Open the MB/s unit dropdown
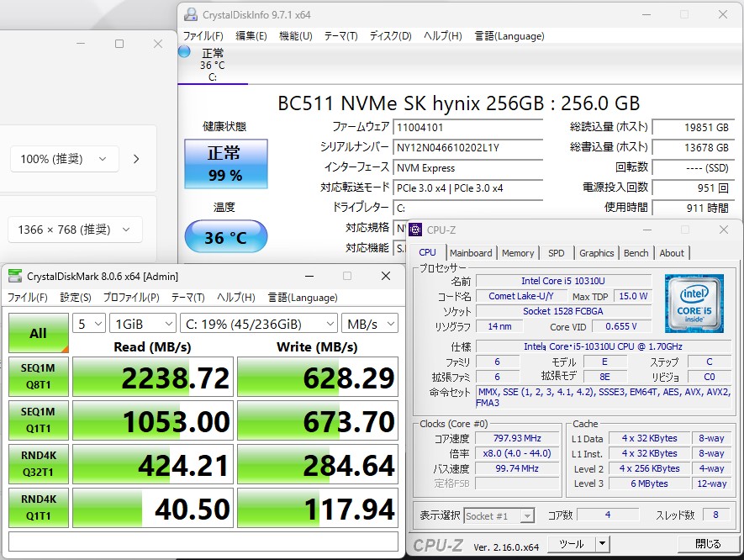 point(370,324)
